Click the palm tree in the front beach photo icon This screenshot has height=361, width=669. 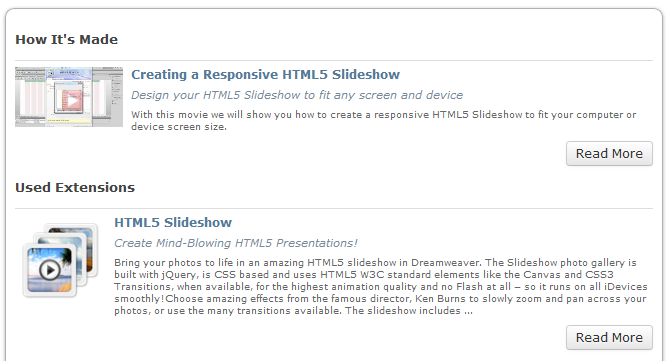point(65,259)
